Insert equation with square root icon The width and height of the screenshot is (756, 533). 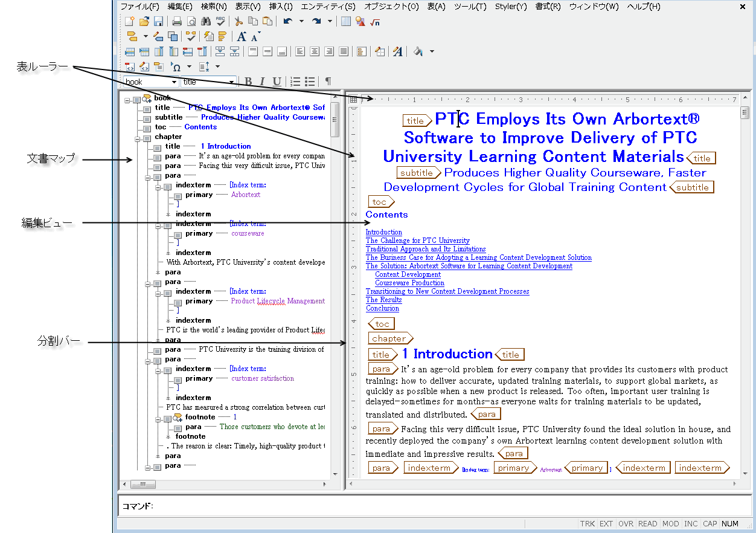point(375,21)
